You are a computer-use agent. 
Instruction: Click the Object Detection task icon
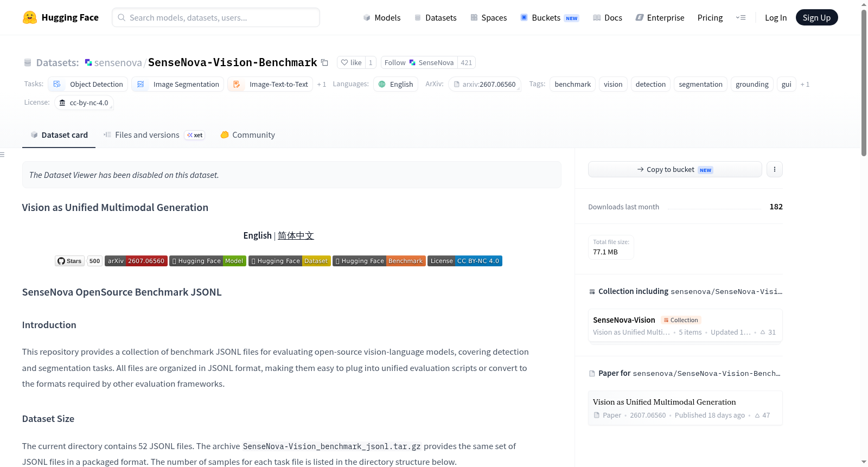tap(57, 84)
